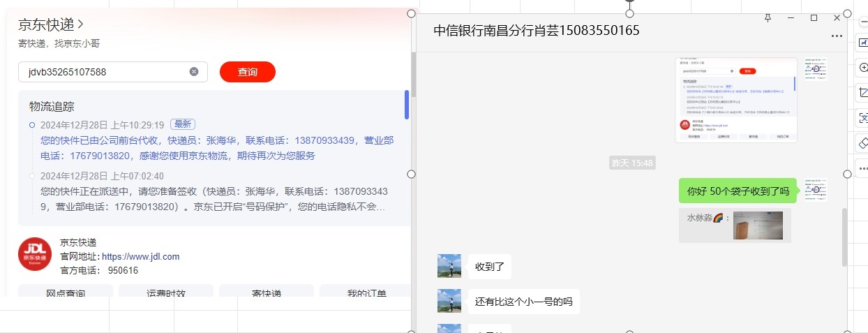Click message 还有比这个小一号的吗
Image resolution: width=868 pixels, height=333 pixels.
523,302
